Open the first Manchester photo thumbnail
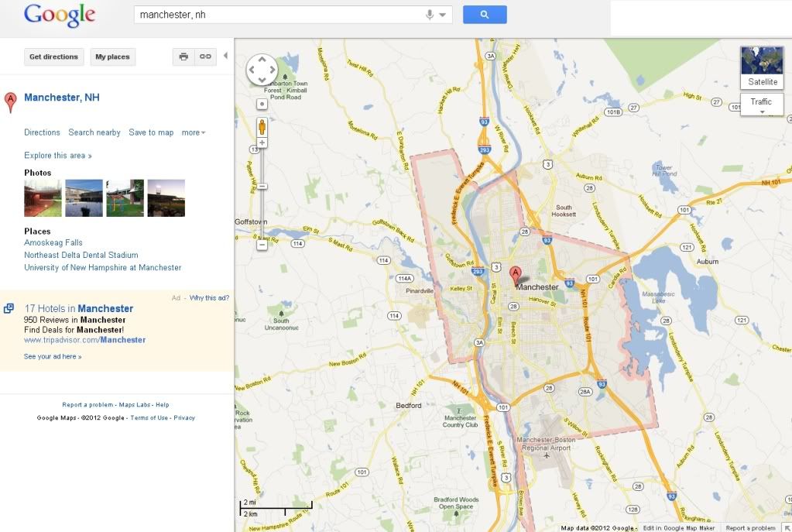Image resolution: width=792 pixels, height=532 pixels. click(x=43, y=198)
